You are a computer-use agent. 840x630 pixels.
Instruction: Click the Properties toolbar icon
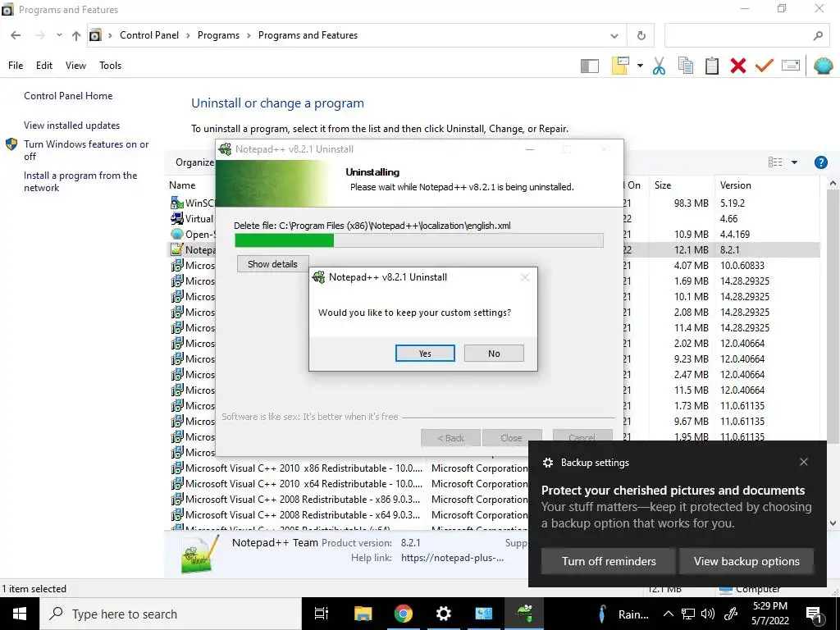(x=791, y=66)
